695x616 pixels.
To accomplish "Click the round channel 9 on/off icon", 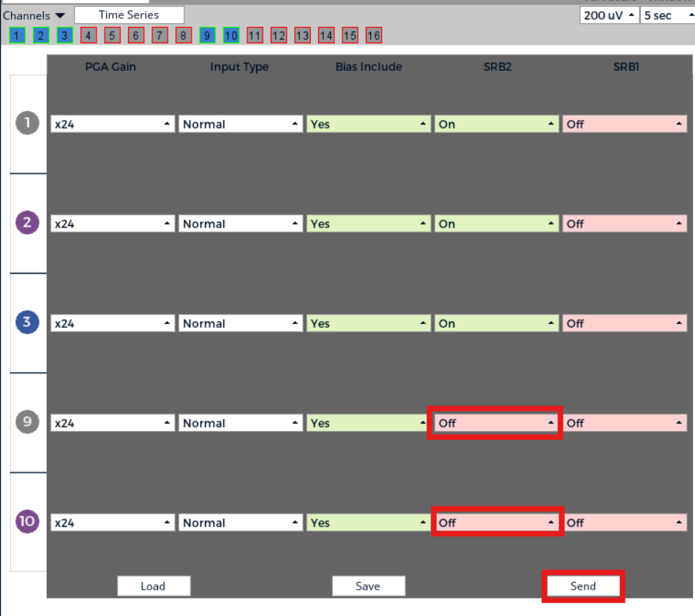I will [28, 422].
